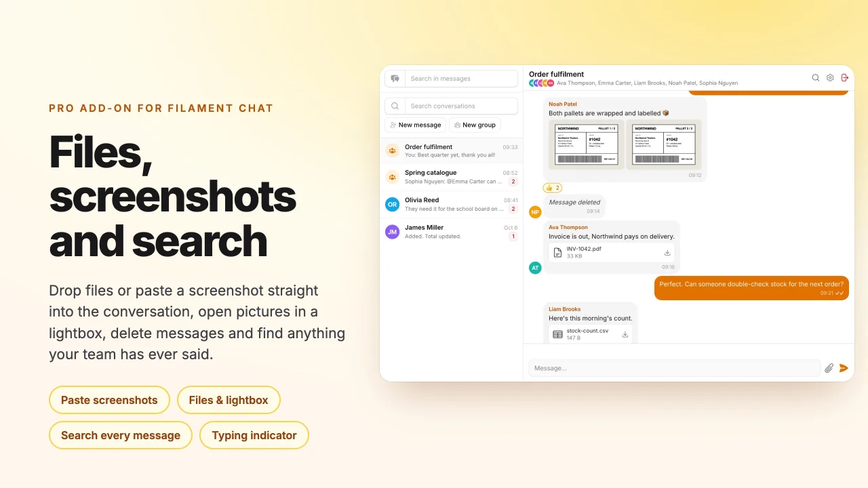Click the AT avatar next to Ava's message
This screenshot has width=868, height=488.
(535, 268)
